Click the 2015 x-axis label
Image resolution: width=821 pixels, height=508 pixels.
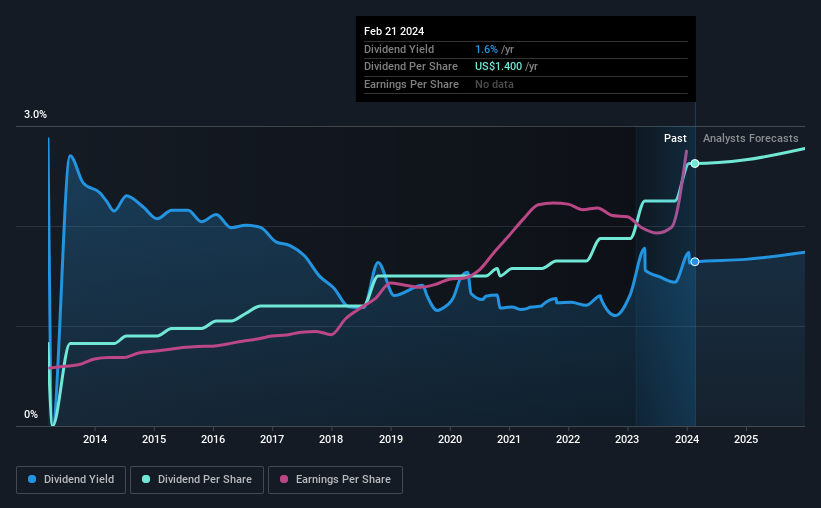[x=154, y=439]
